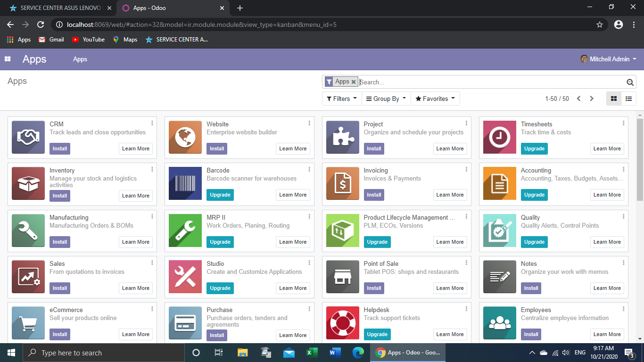Image resolution: width=644 pixels, height=362 pixels.
Task: Click the Helpdesk lifebuoy icon
Action: pos(343,323)
